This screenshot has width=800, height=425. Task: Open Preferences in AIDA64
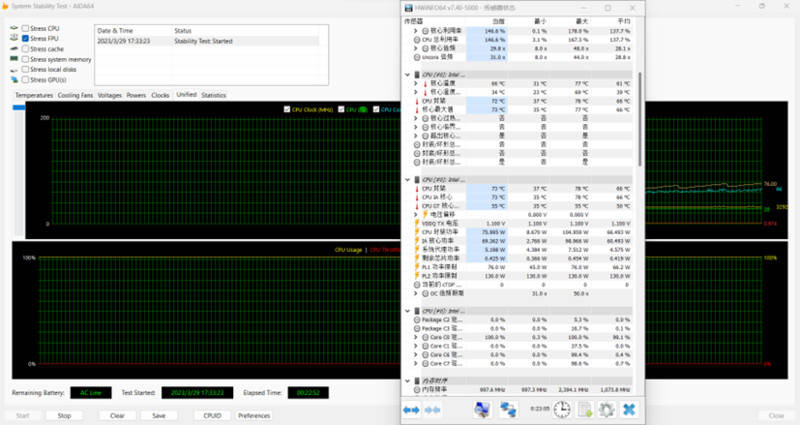pos(254,416)
